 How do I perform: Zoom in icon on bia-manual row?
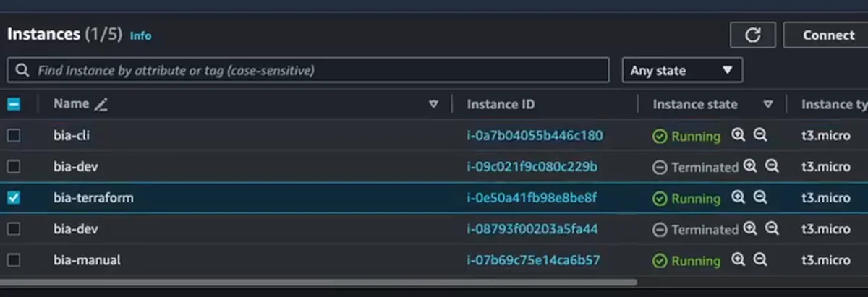[738, 260]
